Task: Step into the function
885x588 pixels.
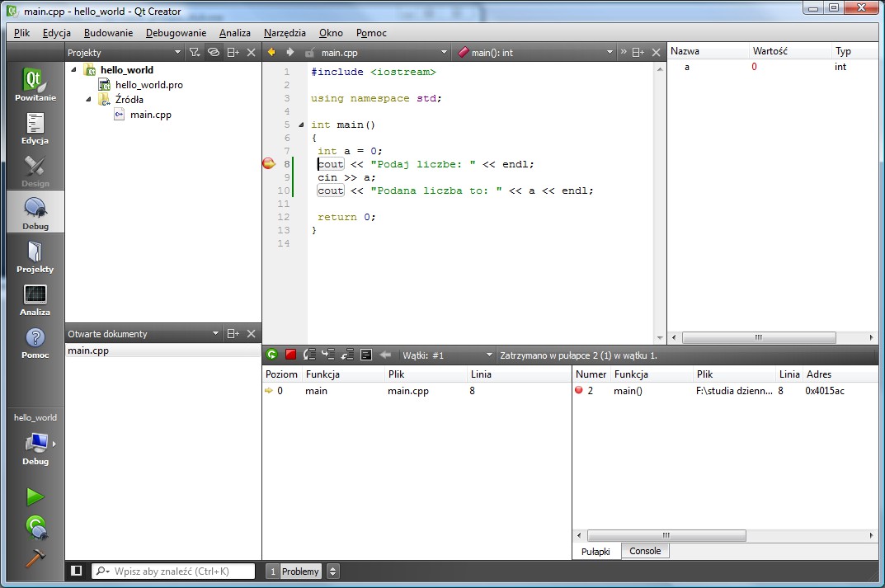Action: tap(328, 355)
